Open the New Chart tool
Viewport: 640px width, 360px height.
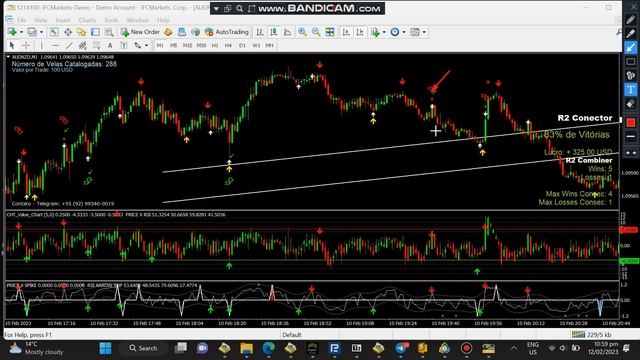click(x=12, y=32)
